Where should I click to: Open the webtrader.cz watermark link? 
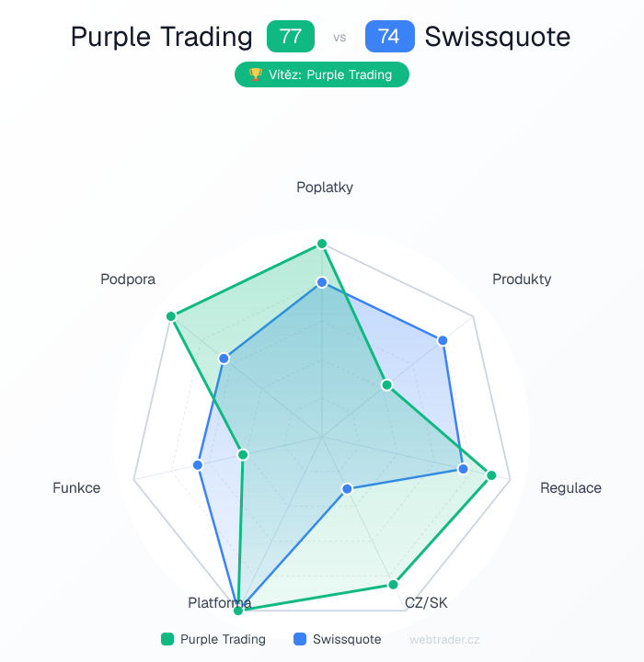pos(444,639)
